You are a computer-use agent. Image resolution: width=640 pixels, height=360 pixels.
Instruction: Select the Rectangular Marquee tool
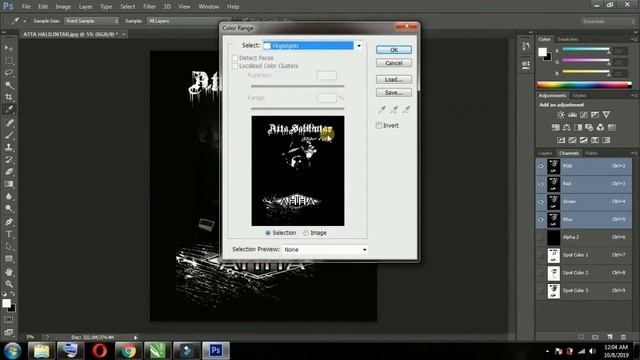(x=9, y=60)
